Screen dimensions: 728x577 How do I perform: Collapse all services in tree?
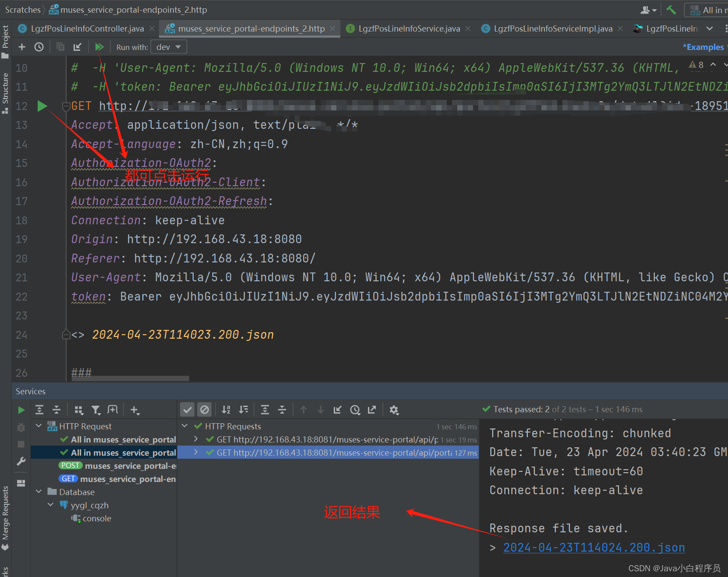tap(57, 410)
